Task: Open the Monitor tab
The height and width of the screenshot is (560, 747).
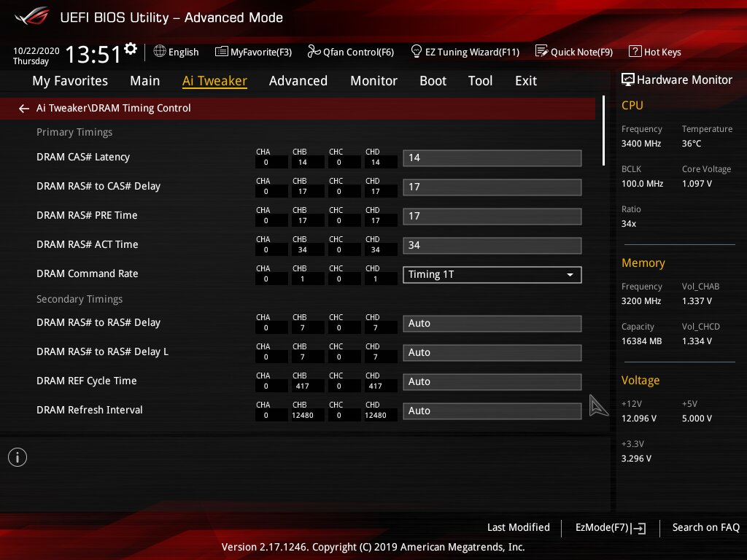Action: tap(373, 80)
